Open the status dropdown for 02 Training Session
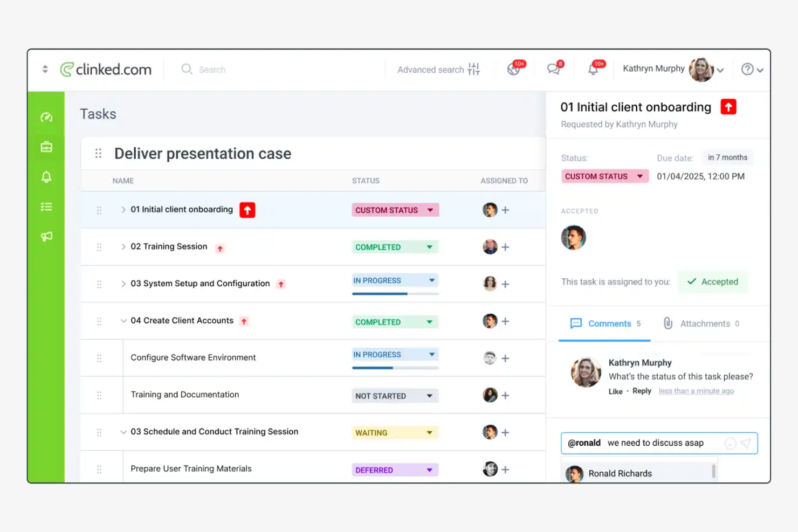Image resolution: width=798 pixels, height=532 pixels. tap(430, 247)
